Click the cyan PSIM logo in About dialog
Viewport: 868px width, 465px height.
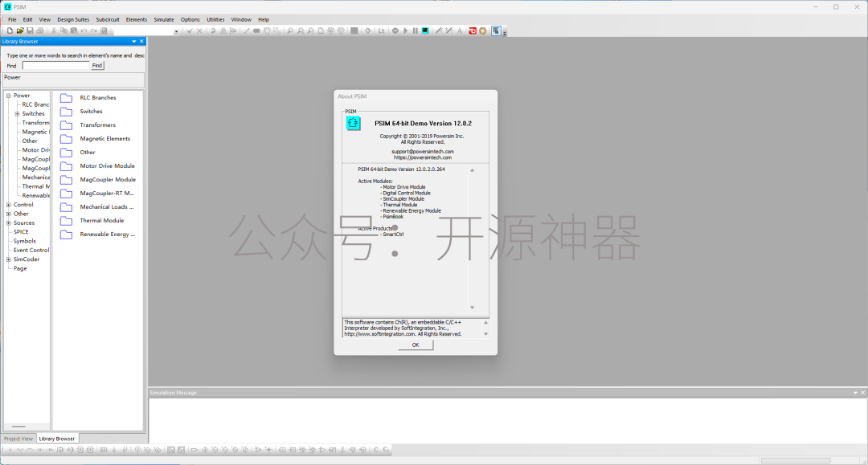(353, 124)
